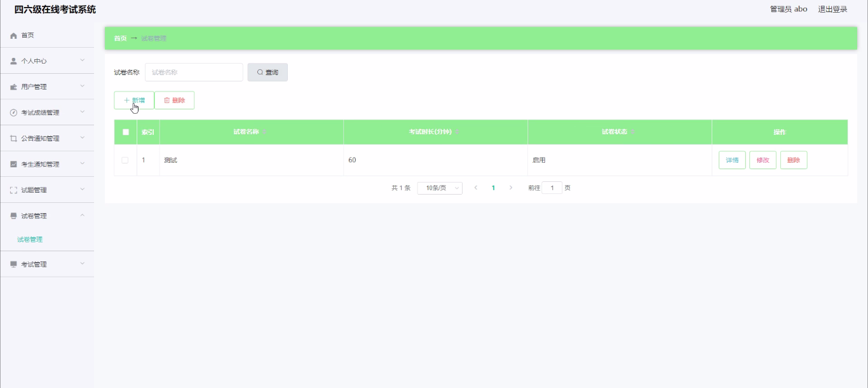
Task: Expand 个人中心 with its chevron
Action: click(83, 60)
